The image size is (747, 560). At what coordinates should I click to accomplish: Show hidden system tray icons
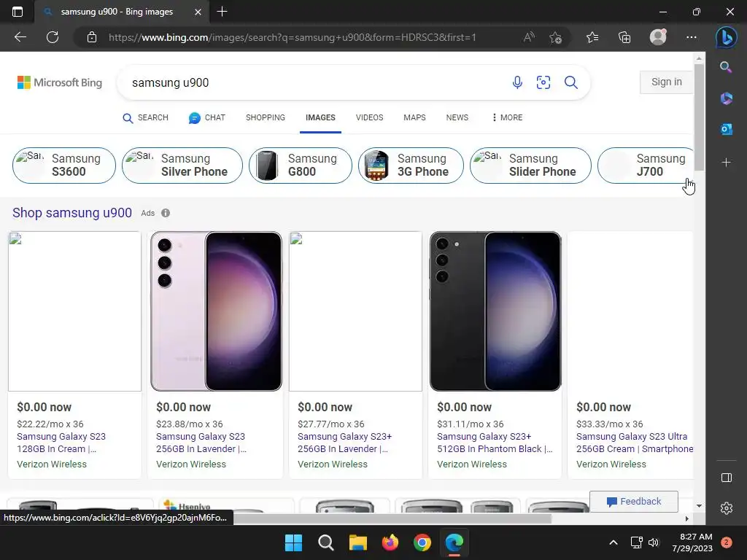(614, 542)
